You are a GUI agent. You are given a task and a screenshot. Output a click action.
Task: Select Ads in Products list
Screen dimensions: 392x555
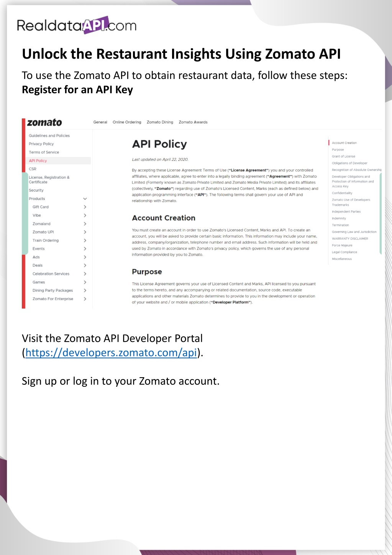pyautogui.click(x=36, y=257)
